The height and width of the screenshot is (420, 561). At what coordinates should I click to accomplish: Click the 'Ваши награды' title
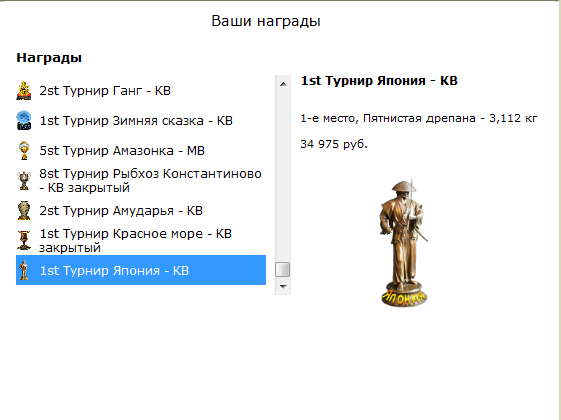[x=265, y=21]
